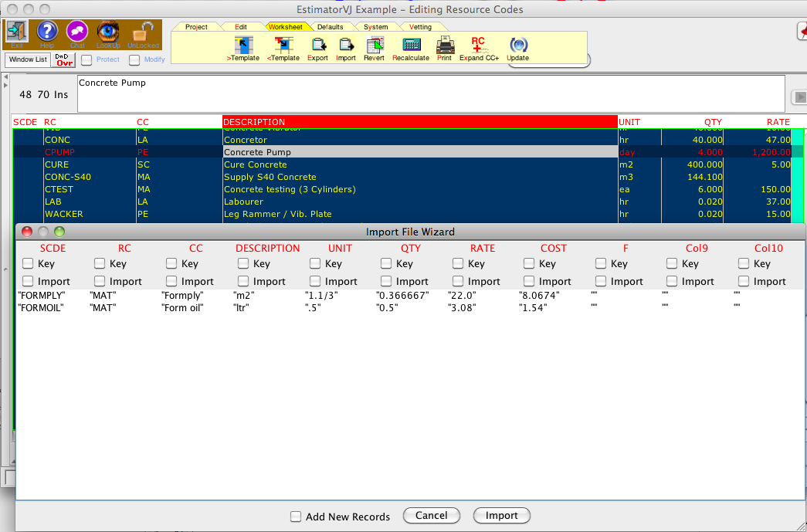Image resolution: width=807 pixels, height=532 pixels.
Task: Select the Concrete testing (3 Cylinders) row
Action: coord(402,189)
